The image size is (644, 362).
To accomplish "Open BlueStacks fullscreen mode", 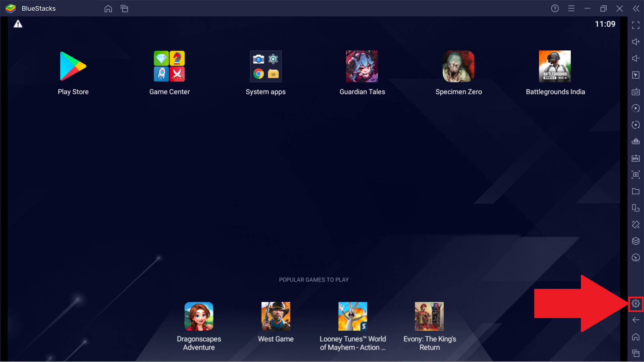I will (636, 25).
